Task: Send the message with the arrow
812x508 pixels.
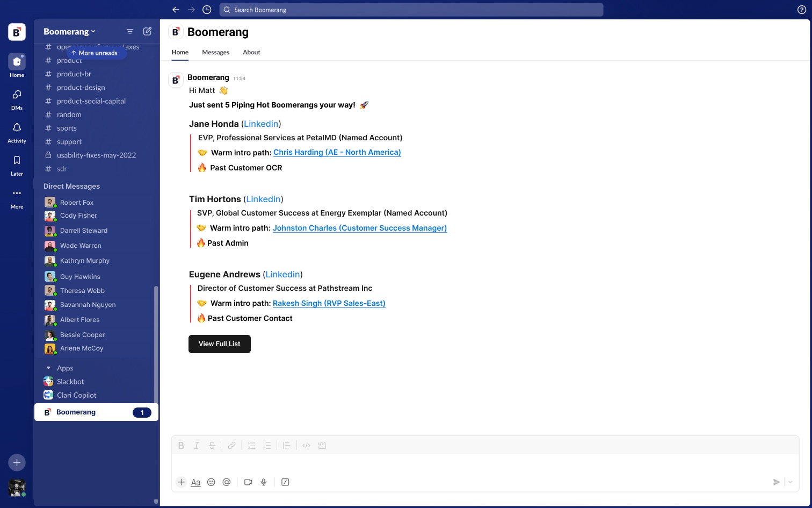Action: click(x=776, y=482)
